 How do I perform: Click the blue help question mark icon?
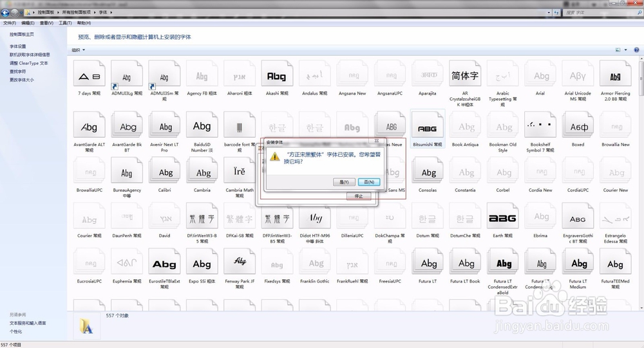[x=636, y=50]
